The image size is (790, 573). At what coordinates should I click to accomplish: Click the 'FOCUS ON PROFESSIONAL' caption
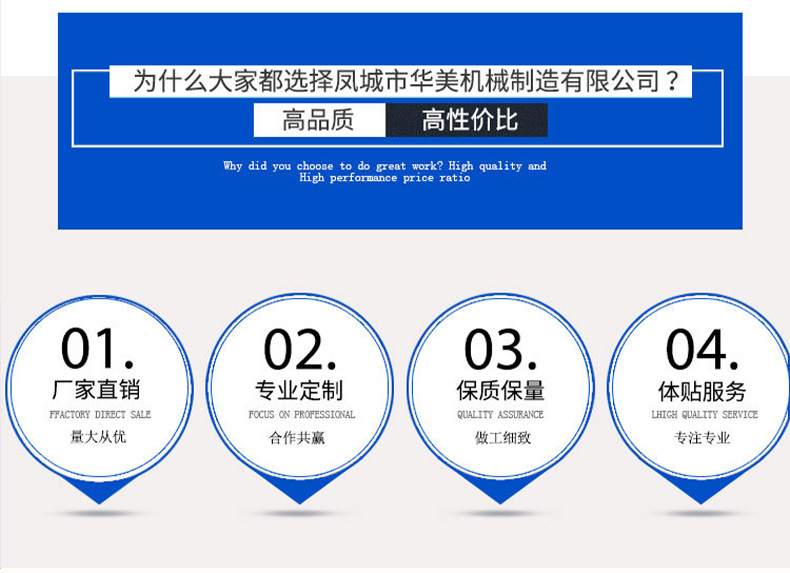click(302, 415)
